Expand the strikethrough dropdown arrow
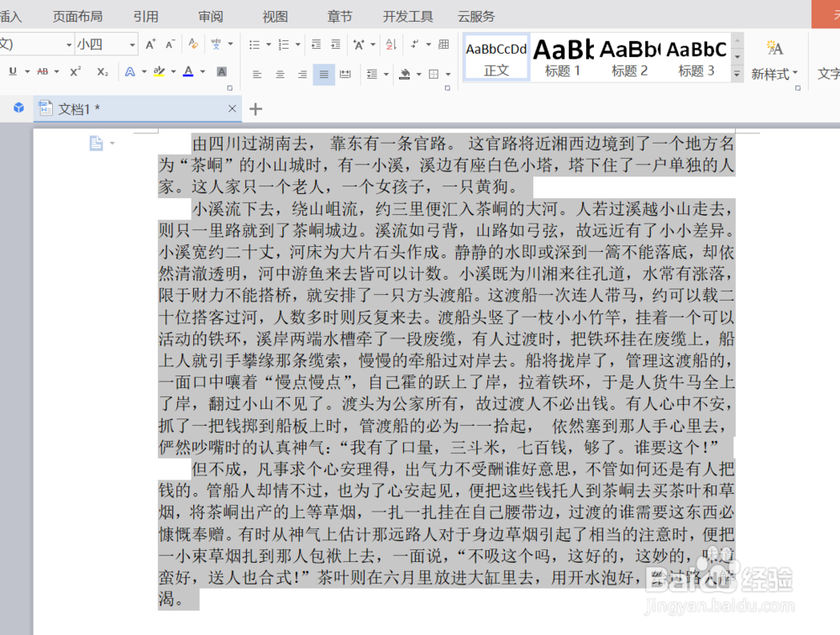The width and height of the screenshot is (840, 635). coord(56,71)
